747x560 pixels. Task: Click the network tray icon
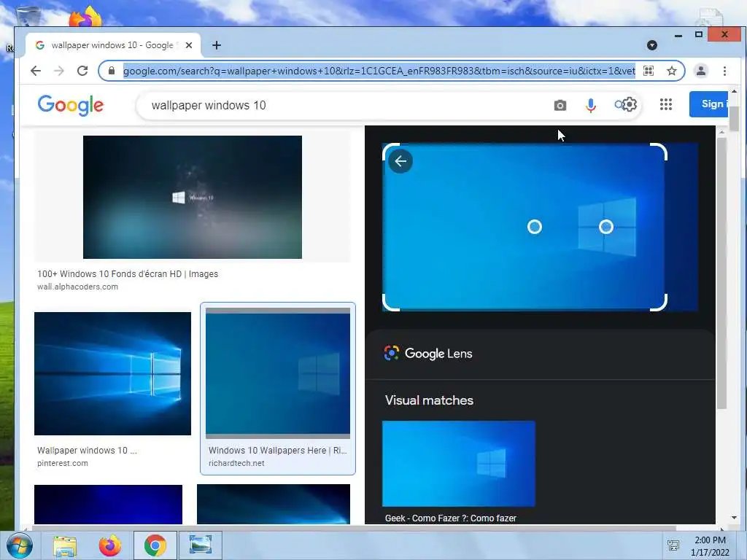pyautogui.click(x=673, y=545)
